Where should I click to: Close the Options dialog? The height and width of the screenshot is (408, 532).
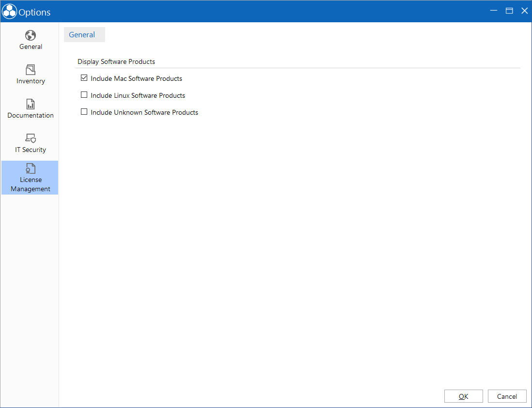524,11
